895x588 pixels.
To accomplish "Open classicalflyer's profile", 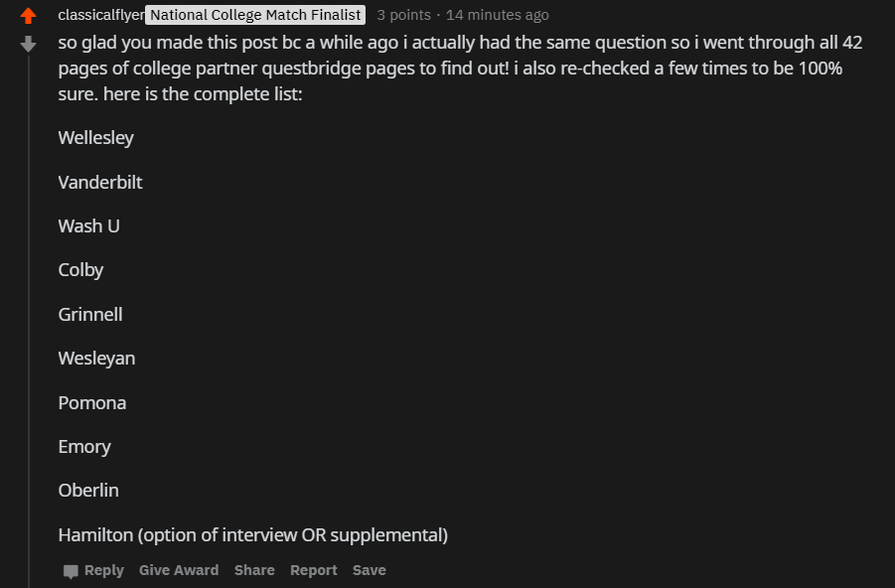I will pos(98,14).
